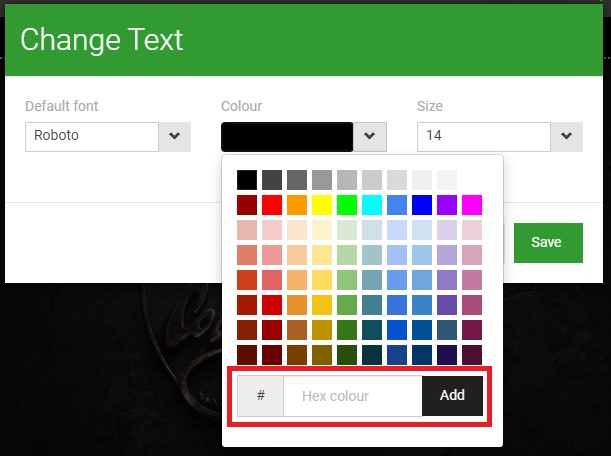Screen dimensions: 611x456
Task: Click the Default font label
Action: pyautogui.click(x=62, y=106)
